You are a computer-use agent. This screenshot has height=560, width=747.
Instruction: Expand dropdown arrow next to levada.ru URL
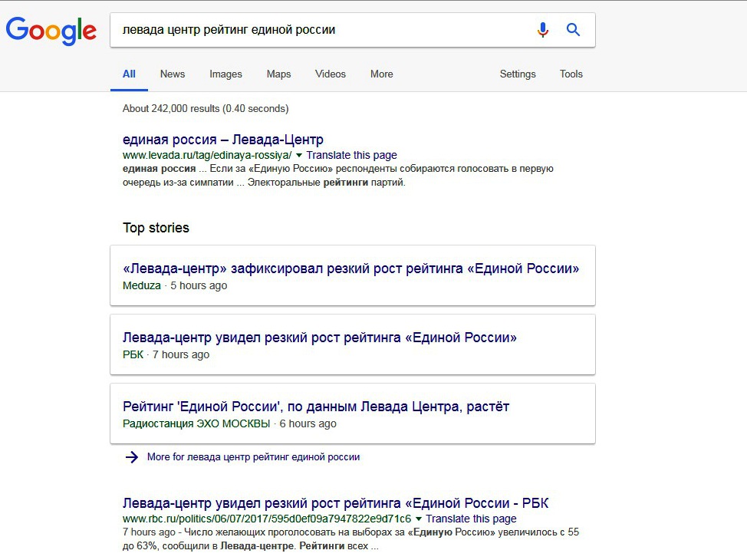pyautogui.click(x=298, y=156)
